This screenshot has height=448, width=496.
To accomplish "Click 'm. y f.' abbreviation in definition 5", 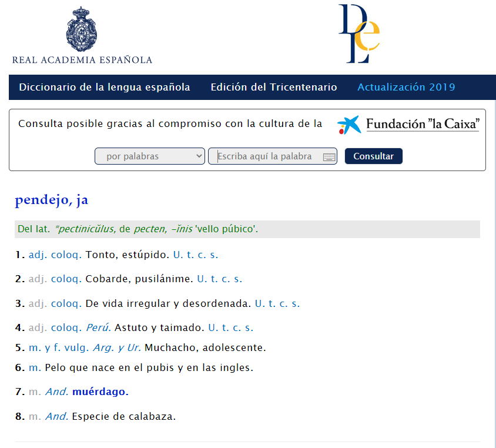I will (45, 347).
